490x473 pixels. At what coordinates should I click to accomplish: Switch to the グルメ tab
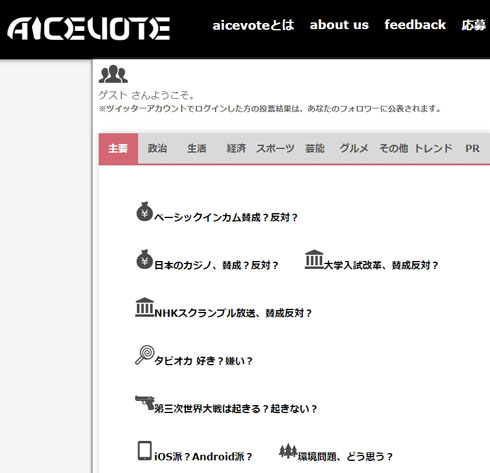point(354,148)
